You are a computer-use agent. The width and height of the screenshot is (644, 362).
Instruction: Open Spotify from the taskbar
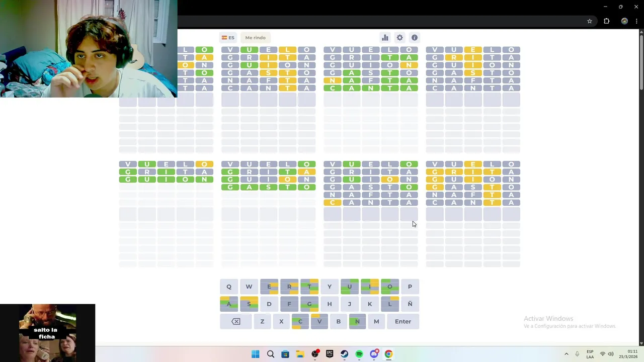pyautogui.click(x=359, y=354)
